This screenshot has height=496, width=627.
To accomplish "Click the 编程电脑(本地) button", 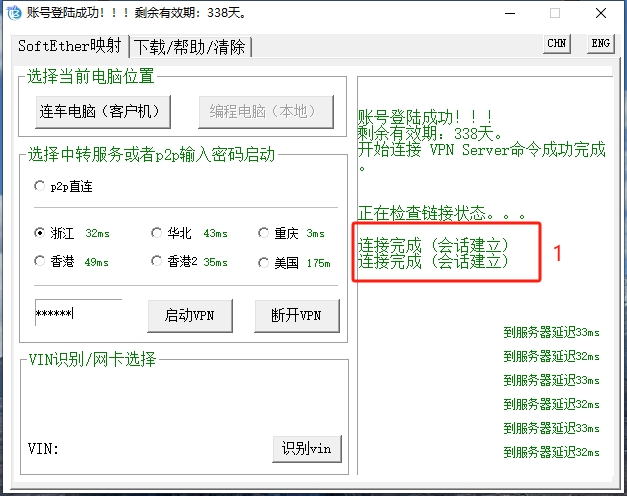I will pyautogui.click(x=265, y=111).
